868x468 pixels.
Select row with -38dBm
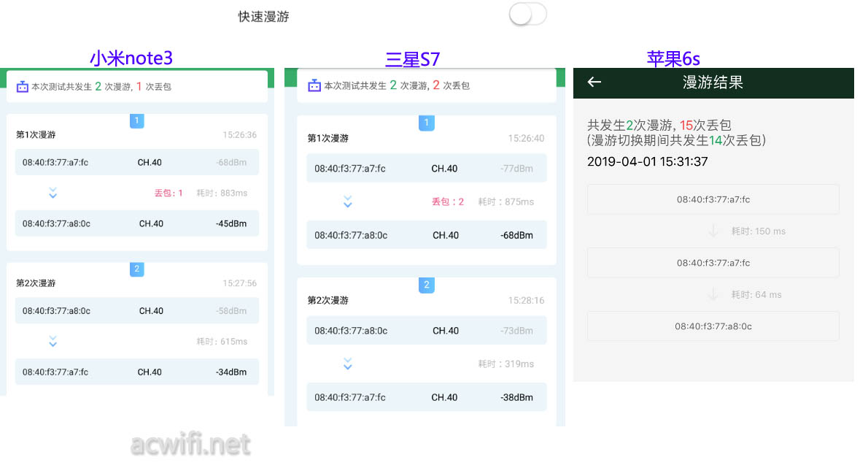coord(427,397)
